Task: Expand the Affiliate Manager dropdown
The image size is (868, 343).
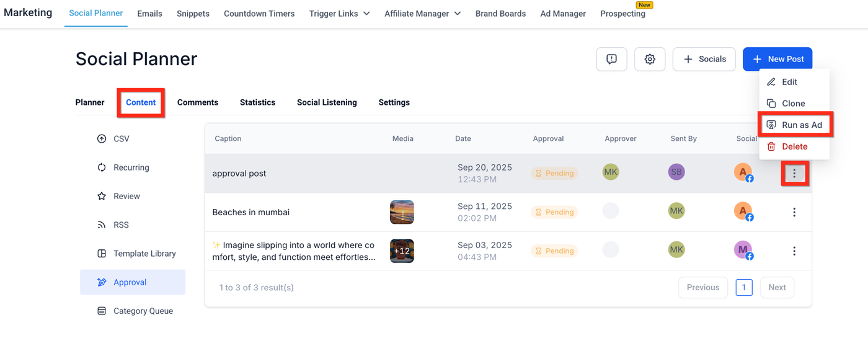Action: (x=422, y=14)
